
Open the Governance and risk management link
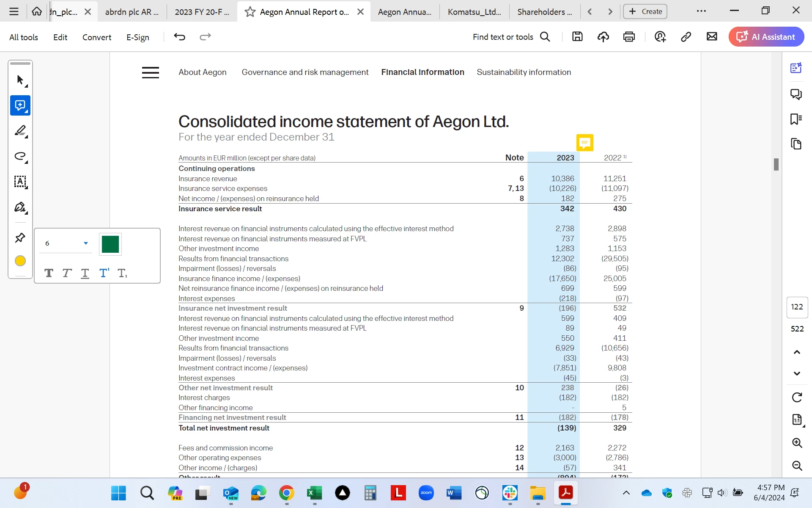point(305,72)
